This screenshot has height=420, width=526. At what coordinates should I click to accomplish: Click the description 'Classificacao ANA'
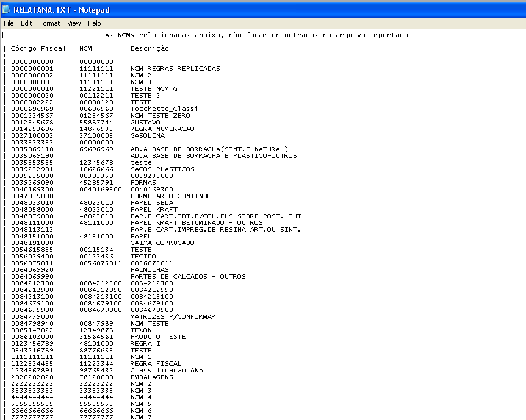[167, 370]
